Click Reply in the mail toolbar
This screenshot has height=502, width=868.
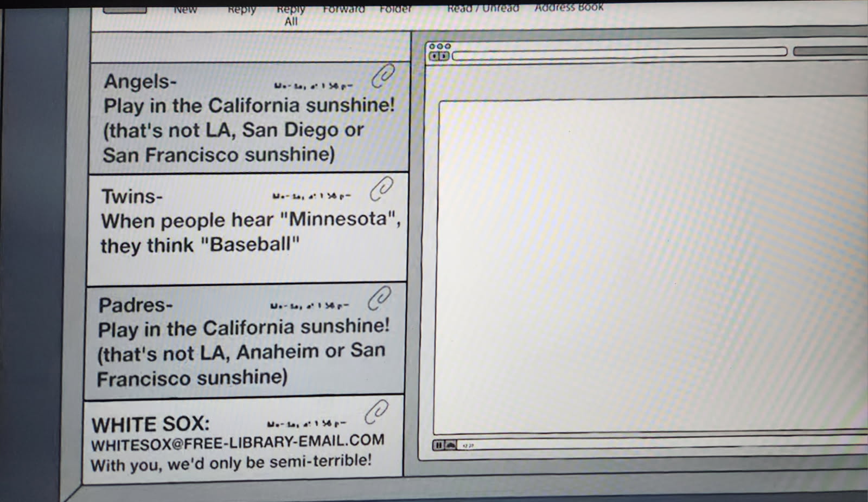(241, 10)
